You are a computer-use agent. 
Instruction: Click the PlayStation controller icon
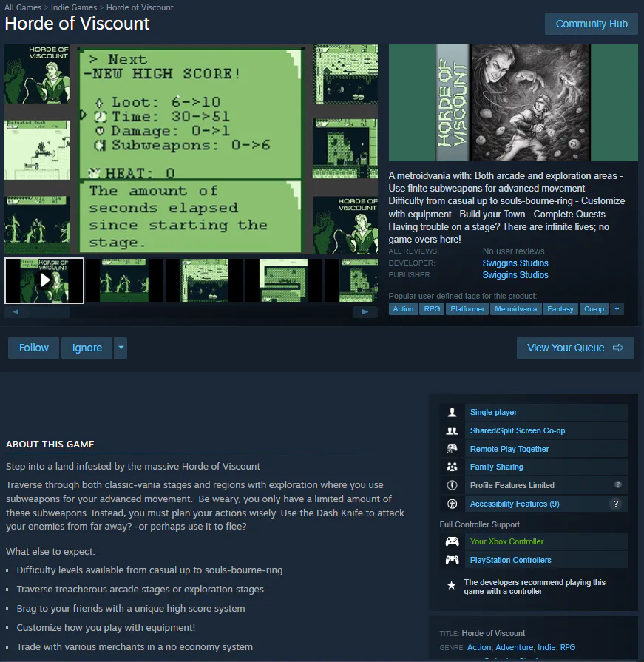click(452, 560)
